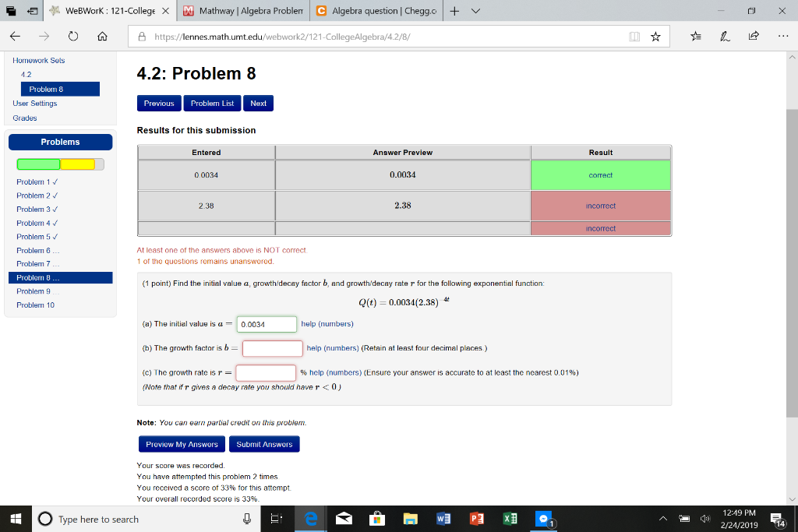
Task: Start a Web Note with the pen icon
Action: pyautogui.click(x=725, y=36)
